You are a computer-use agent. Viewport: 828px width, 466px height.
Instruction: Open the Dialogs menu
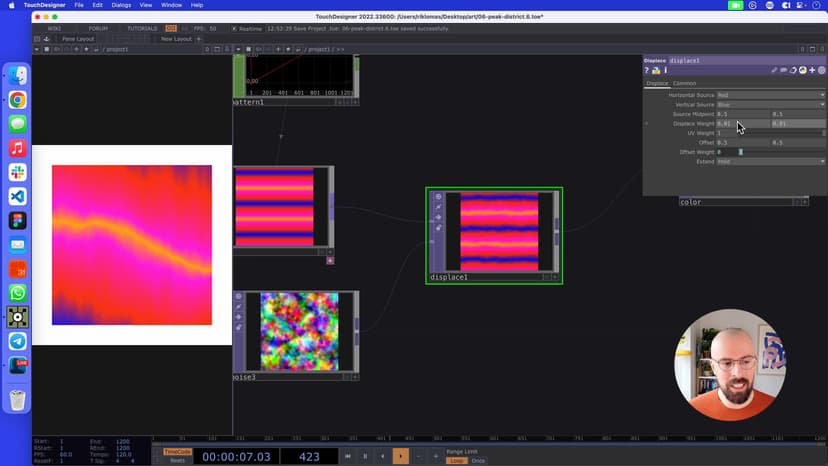click(x=121, y=5)
